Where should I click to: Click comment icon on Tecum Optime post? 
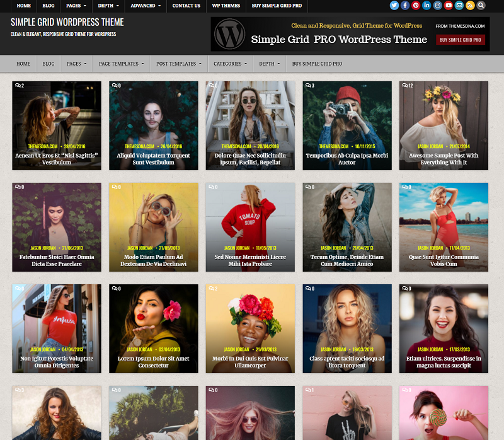309,187
